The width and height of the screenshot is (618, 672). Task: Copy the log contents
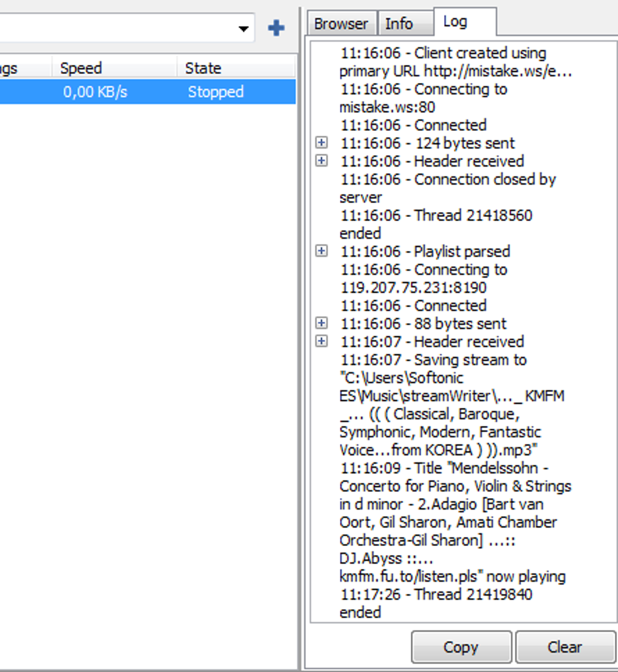(x=460, y=647)
